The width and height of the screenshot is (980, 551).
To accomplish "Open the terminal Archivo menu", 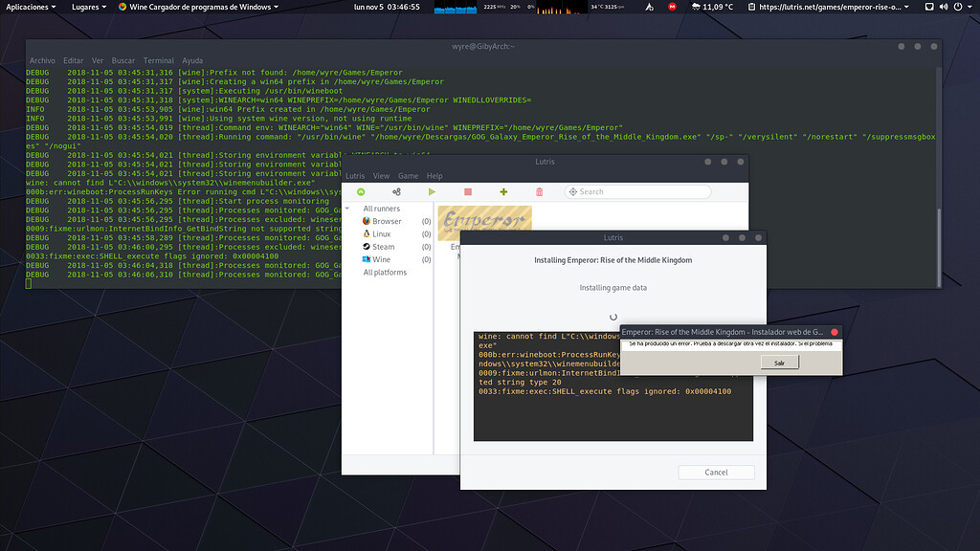I will click(42, 60).
